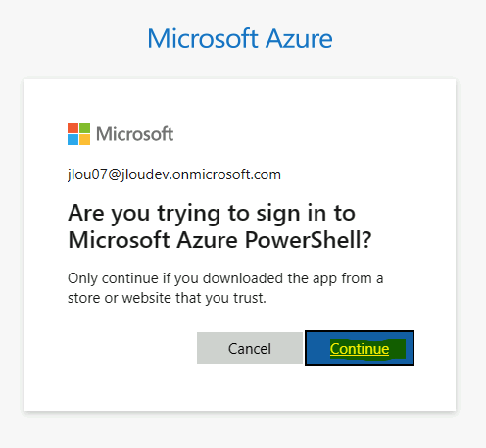Click the Microsoft Azure page title
This screenshot has width=486, height=448.
(240, 38)
